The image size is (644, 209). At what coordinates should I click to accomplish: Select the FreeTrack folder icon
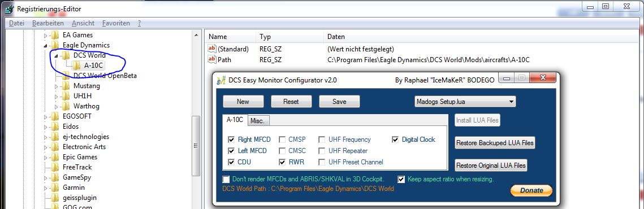pyautogui.click(x=55, y=167)
